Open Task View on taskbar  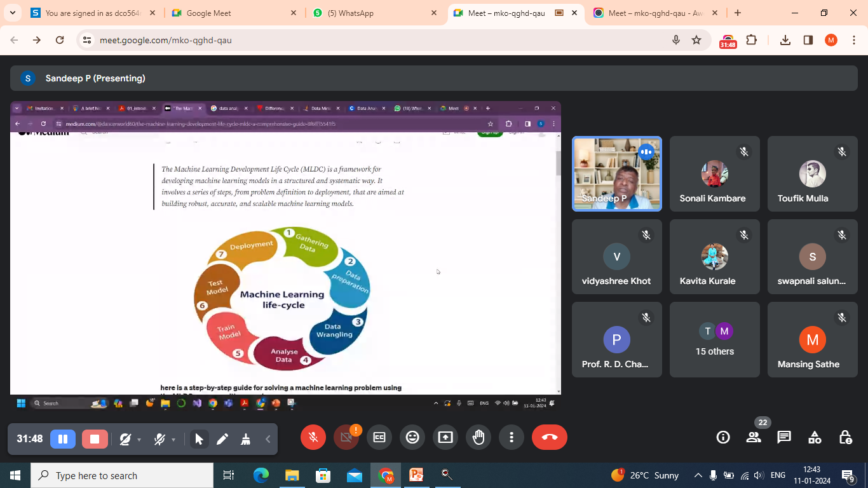point(229,475)
